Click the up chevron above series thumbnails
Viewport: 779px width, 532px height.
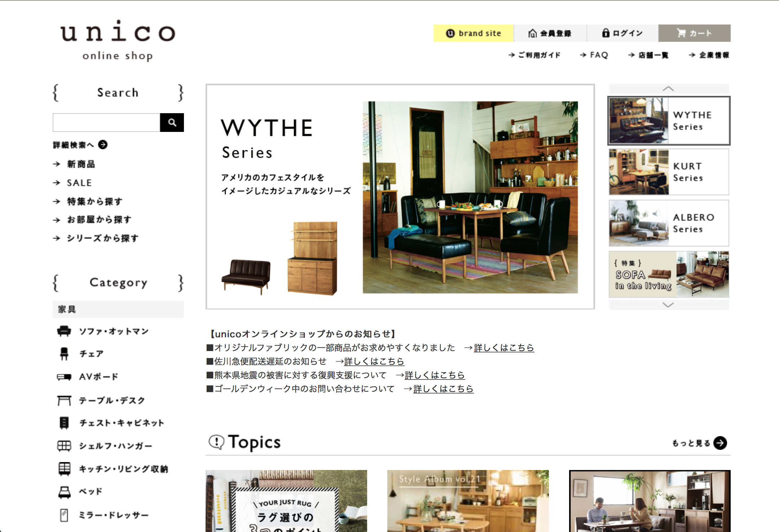(x=669, y=89)
